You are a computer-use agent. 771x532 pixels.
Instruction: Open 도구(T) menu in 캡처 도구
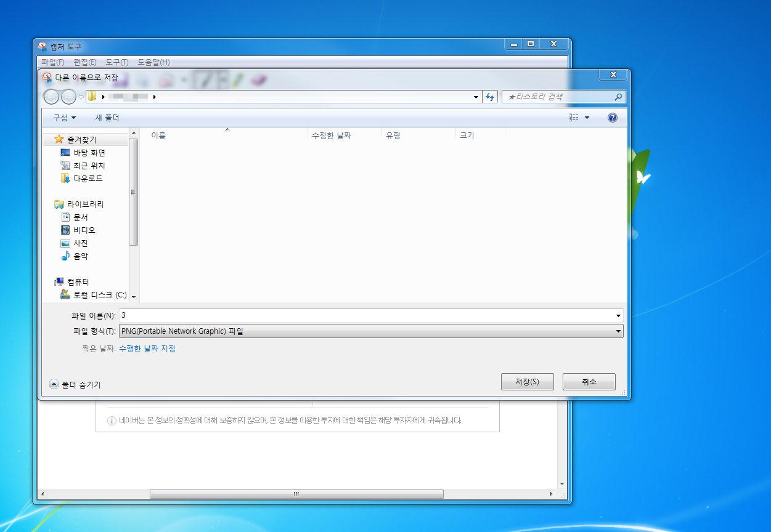[117, 62]
